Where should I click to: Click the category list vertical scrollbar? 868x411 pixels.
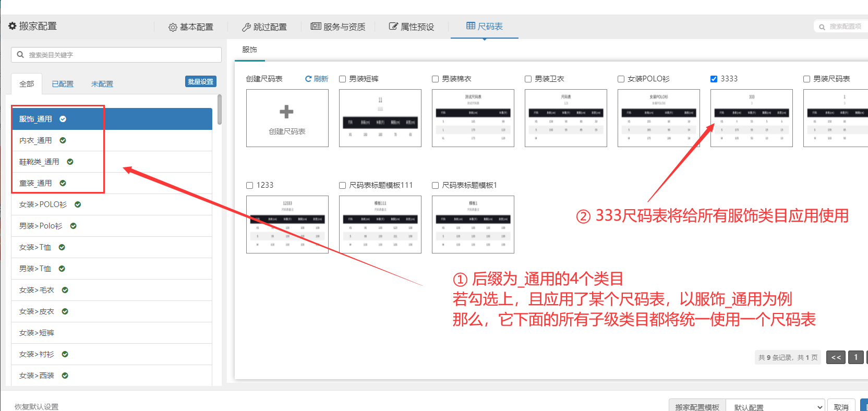coord(220,110)
